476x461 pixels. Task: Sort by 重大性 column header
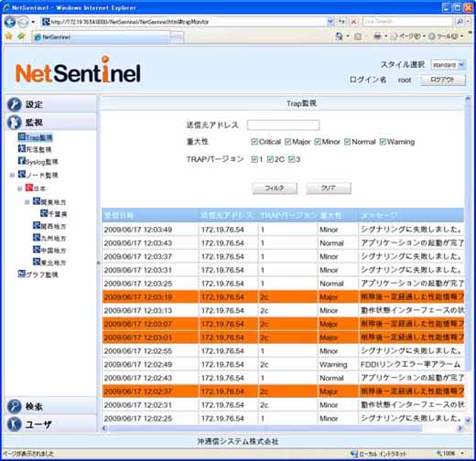coord(338,216)
